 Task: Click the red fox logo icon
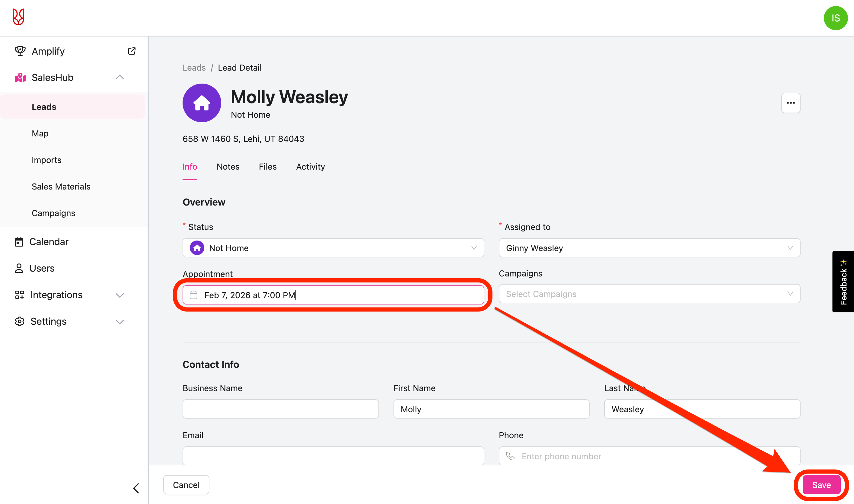tap(18, 17)
